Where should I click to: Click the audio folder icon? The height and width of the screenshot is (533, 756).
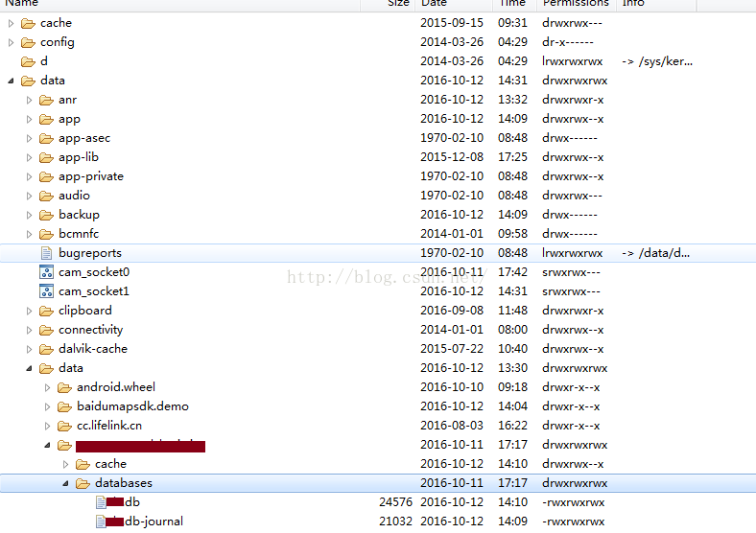(x=46, y=197)
